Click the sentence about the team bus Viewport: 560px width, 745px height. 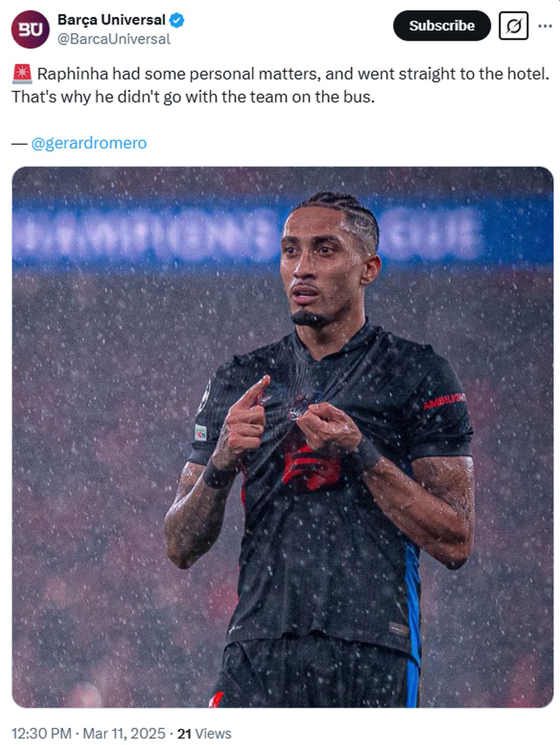pyautogui.click(x=193, y=97)
